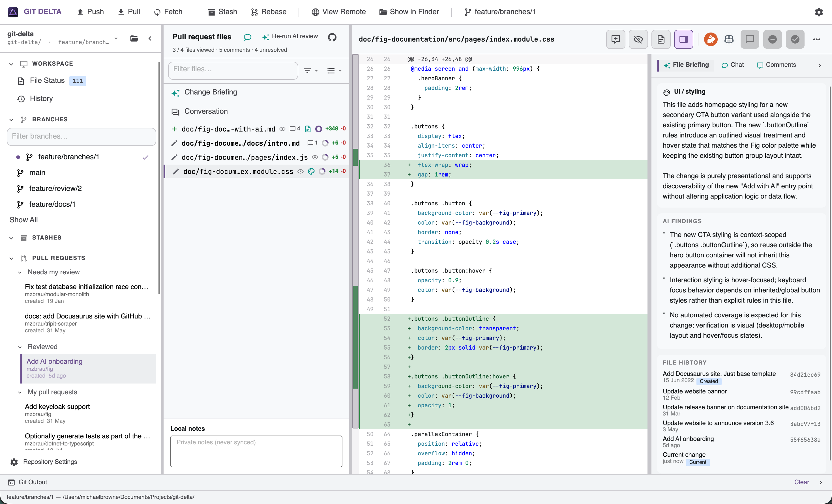Collapse the STASHES section
The image size is (832, 504).
pyautogui.click(x=12, y=238)
